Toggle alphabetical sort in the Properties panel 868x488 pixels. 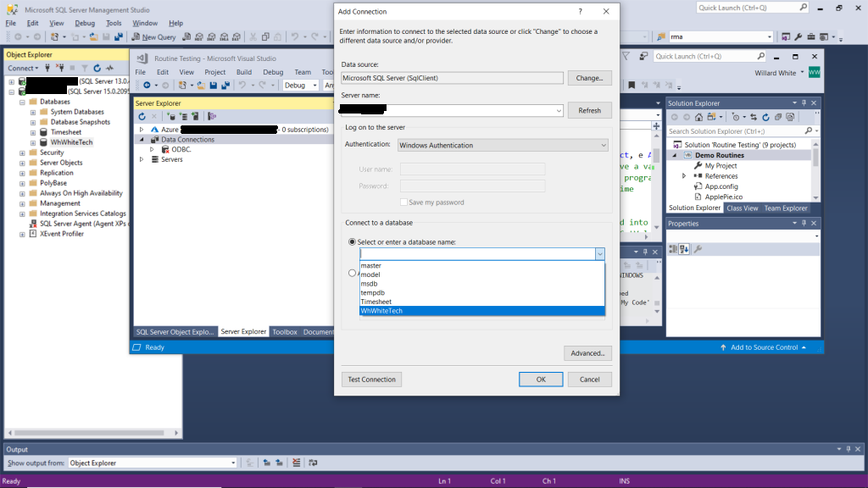(685, 249)
